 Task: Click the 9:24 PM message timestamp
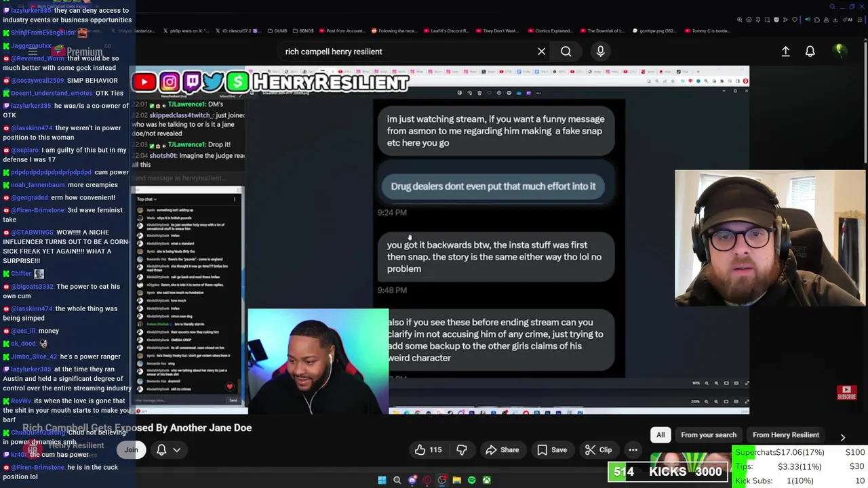[x=392, y=213]
